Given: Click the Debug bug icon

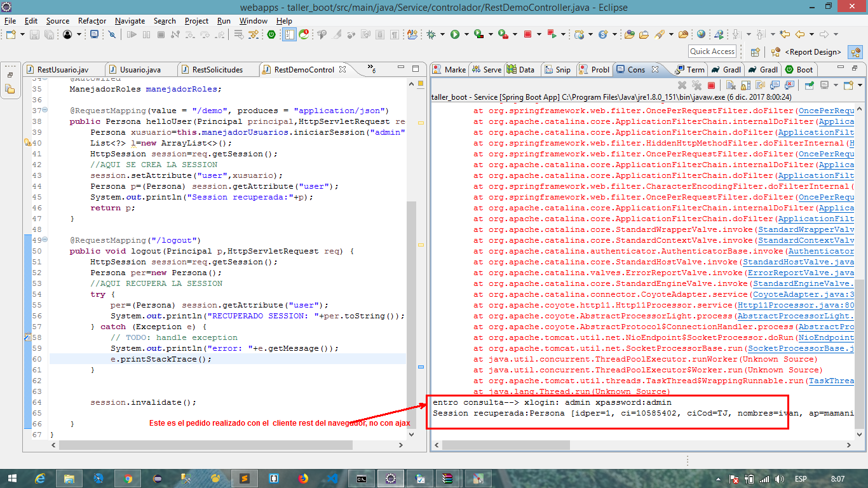Looking at the screenshot, I should [x=432, y=34].
